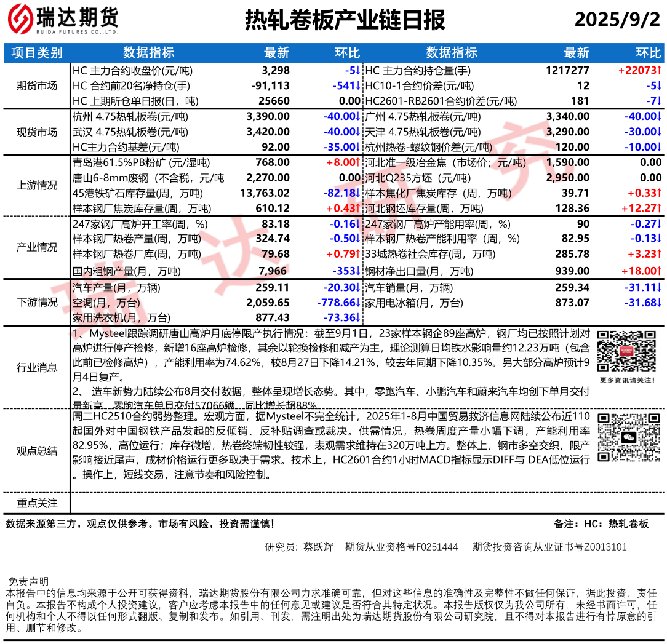The width and height of the screenshot is (667, 644).
Task: Click the 免责声明 heading
Action: [28, 581]
